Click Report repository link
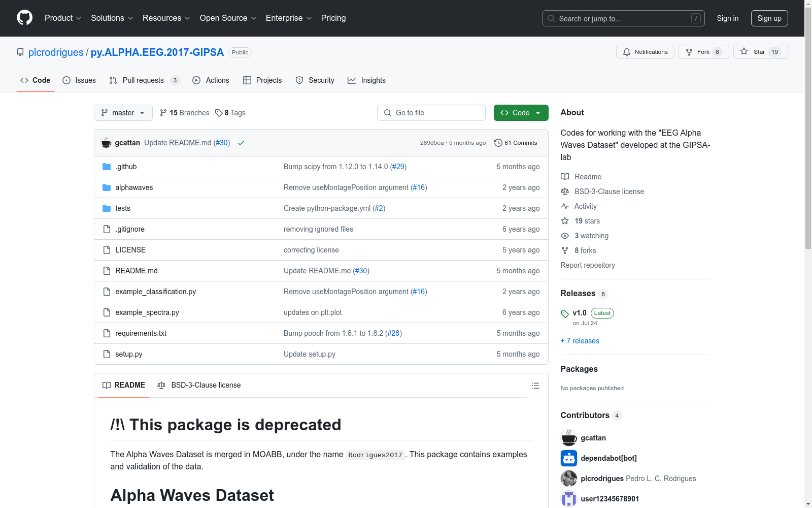 pos(588,265)
